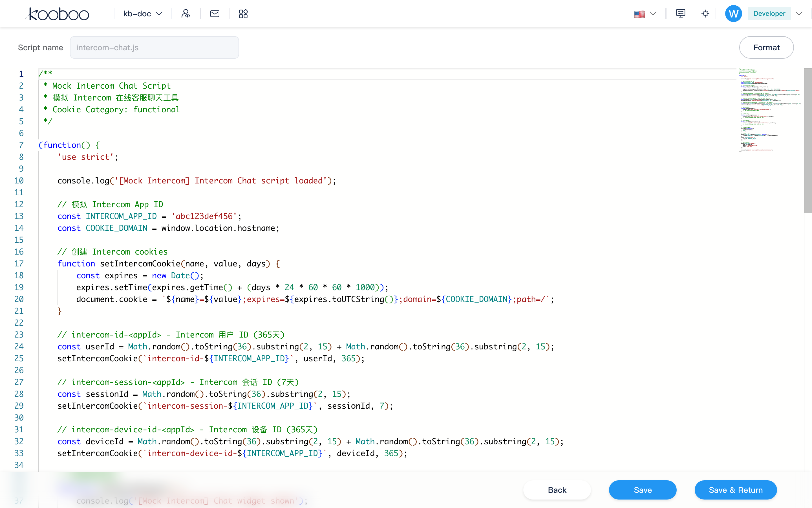Click the deviceId declaration on line 32
The height and width of the screenshot is (508, 812).
point(310,441)
